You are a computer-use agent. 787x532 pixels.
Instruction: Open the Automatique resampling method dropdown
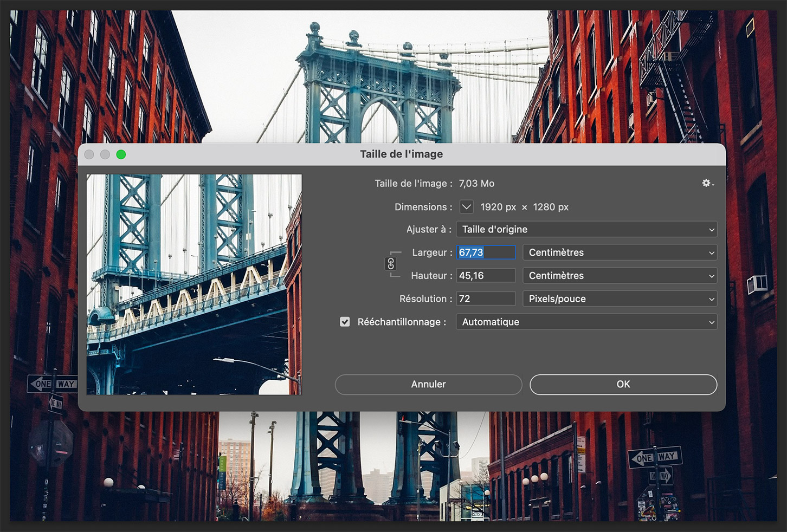[x=586, y=322]
